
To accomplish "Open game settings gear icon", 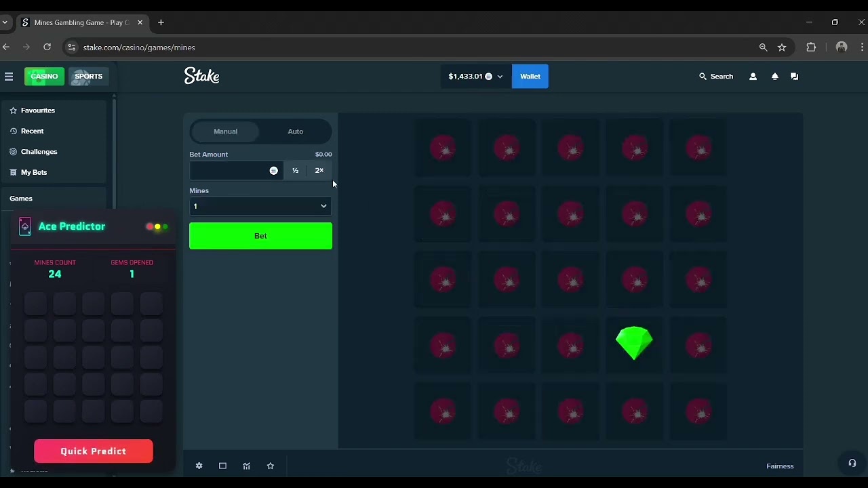I will [x=199, y=466].
